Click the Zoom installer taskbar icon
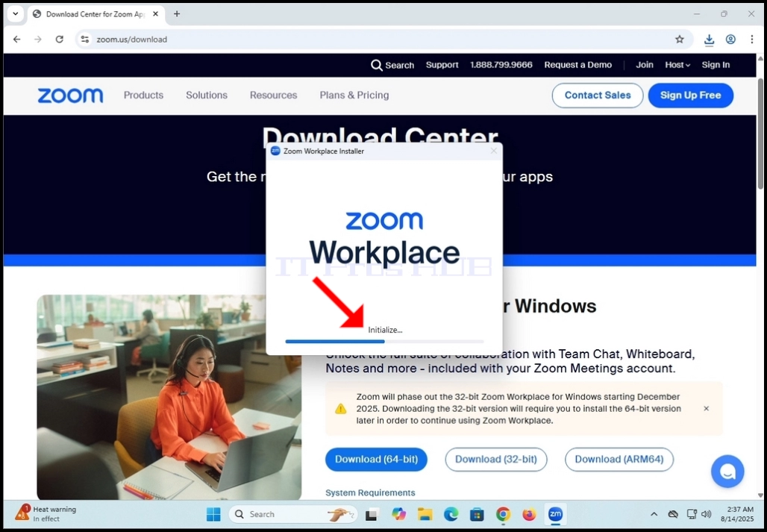The width and height of the screenshot is (767, 532). (555, 514)
